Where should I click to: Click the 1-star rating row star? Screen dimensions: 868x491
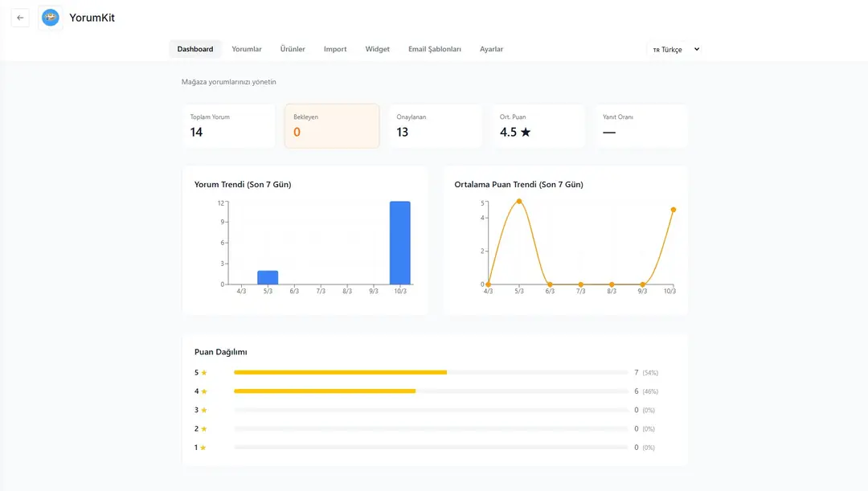coord(204,448)
